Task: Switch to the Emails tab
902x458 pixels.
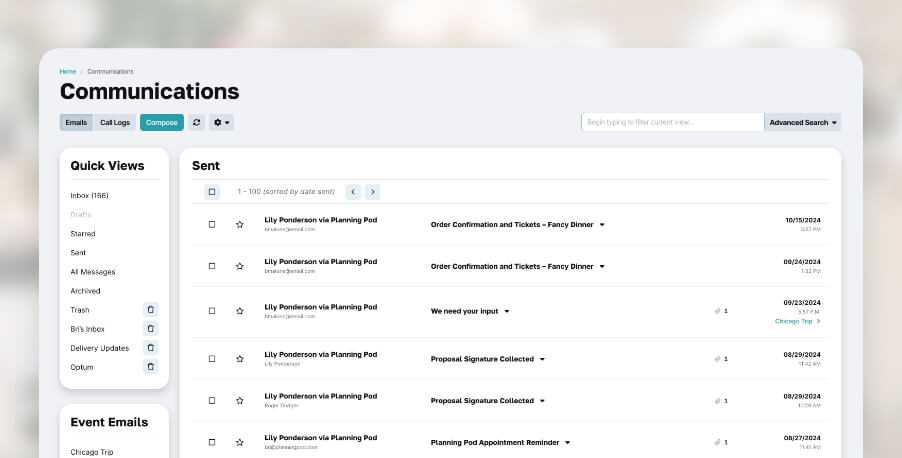Action: click(x=76, y=123)
